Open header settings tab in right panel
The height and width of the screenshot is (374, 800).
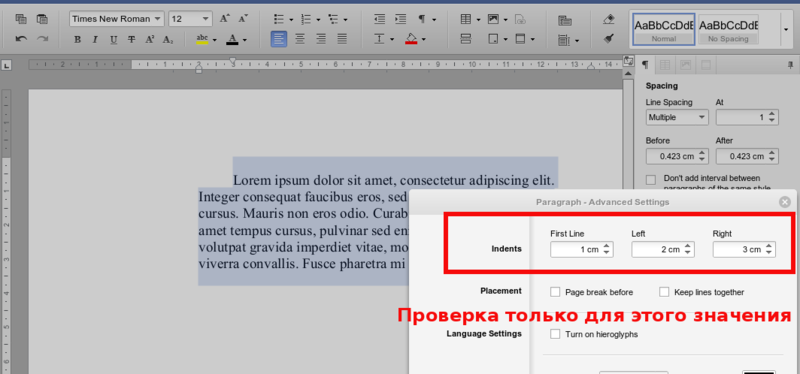point(706,65)
